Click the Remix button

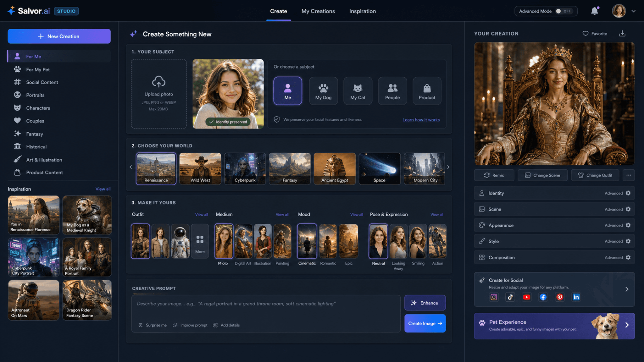tap(494, 175)
